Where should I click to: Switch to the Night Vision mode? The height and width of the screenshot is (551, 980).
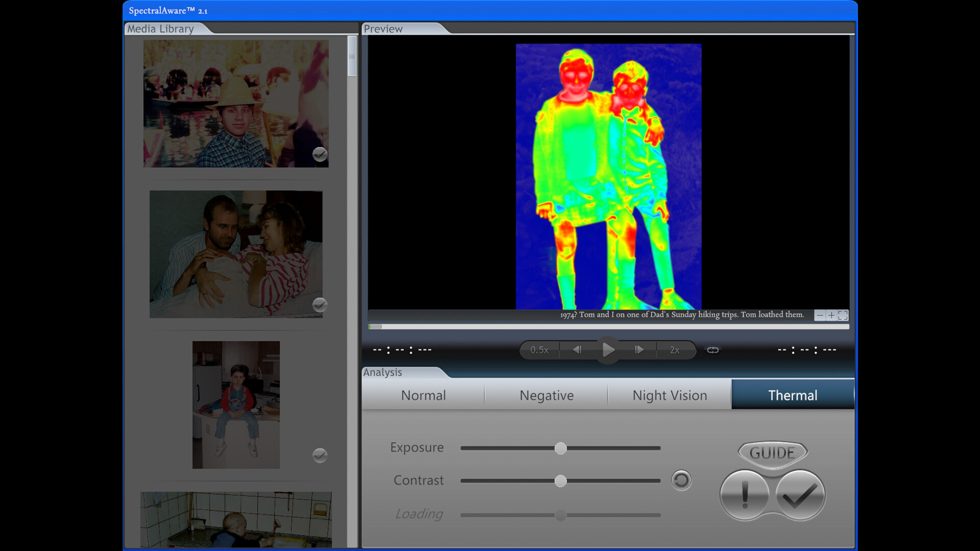(669, 395)
